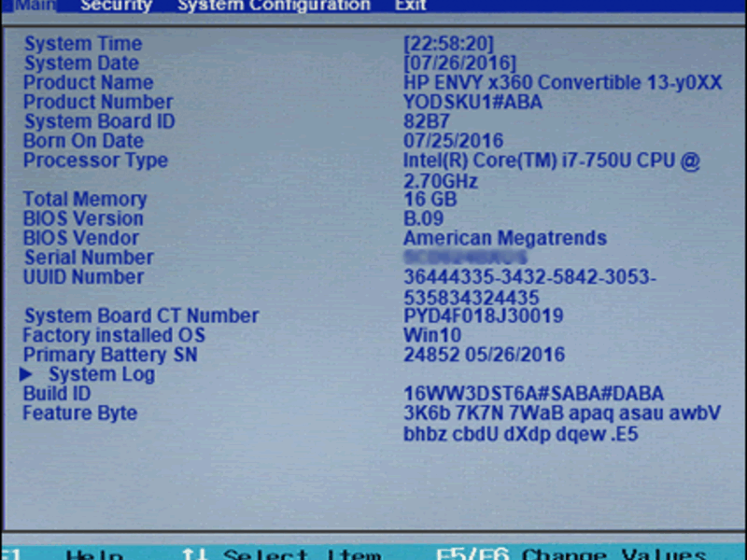Click the System Time label

83,44
